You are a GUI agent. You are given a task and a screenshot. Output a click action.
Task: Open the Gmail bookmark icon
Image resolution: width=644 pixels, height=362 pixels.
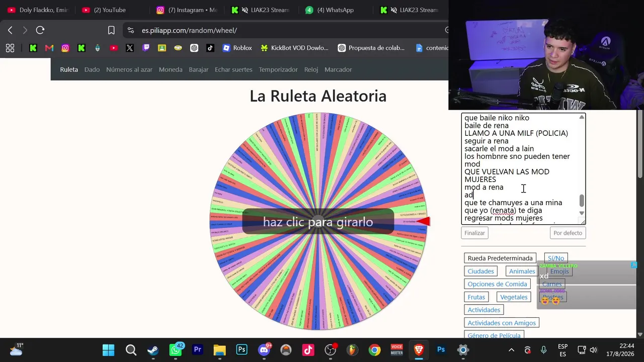tap(49, 48)
